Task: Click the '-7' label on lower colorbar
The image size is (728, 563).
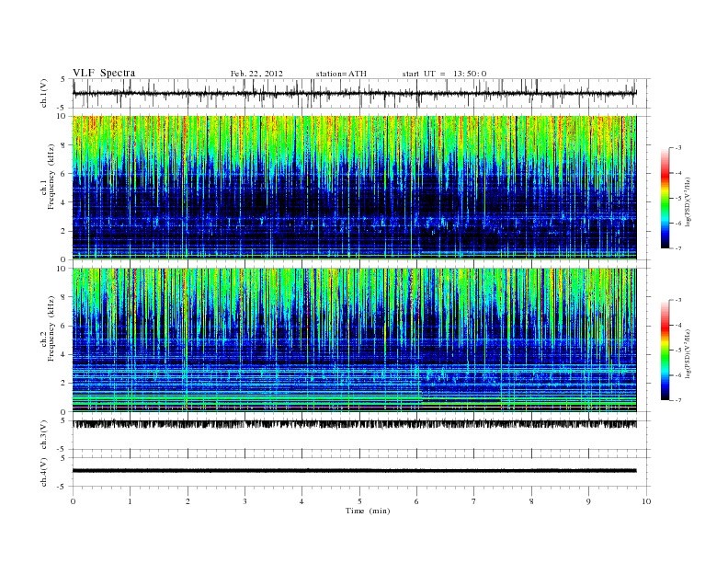Action: (x=677, y=400)
